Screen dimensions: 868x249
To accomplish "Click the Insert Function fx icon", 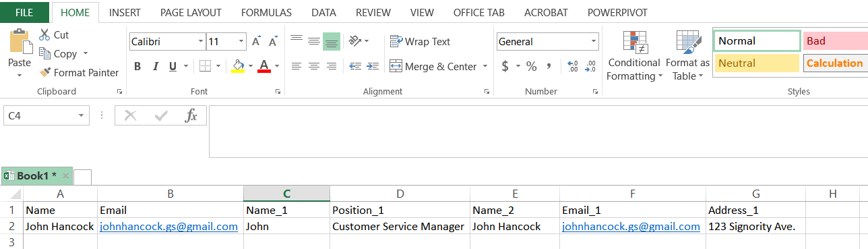I will click(x=191, y=115).
